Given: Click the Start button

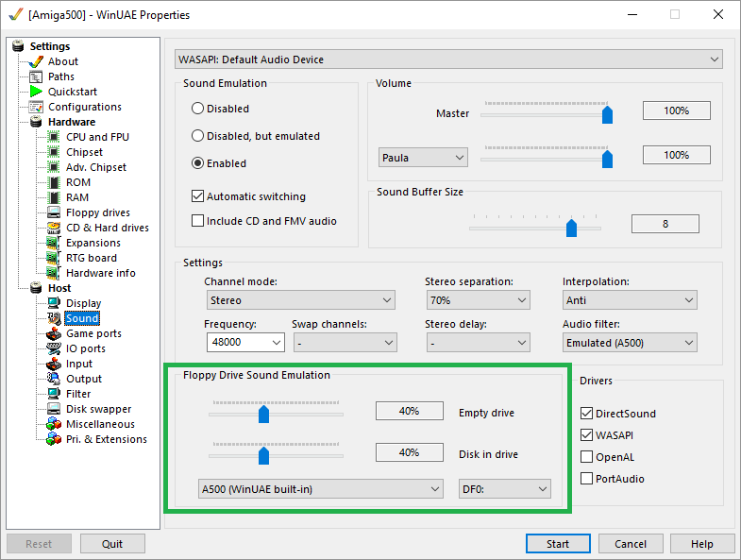Looking at the screenshot, I should click(558, 544).
